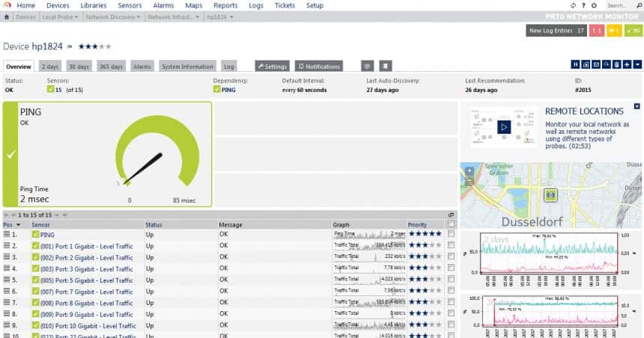This screenshot has height=338, width=644.
Task: Click the flag icon beside device name
Action: (70, 47)
